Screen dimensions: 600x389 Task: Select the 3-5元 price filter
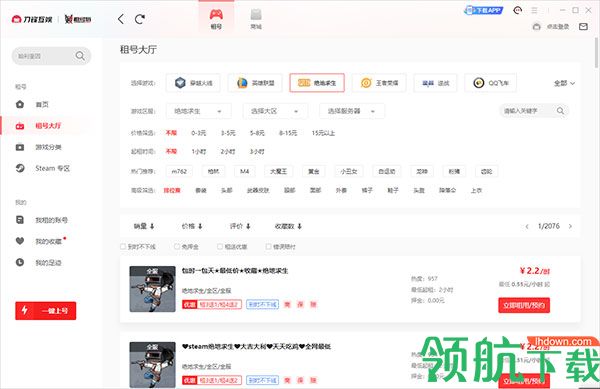pyautogui.click(x=228, y=133)
